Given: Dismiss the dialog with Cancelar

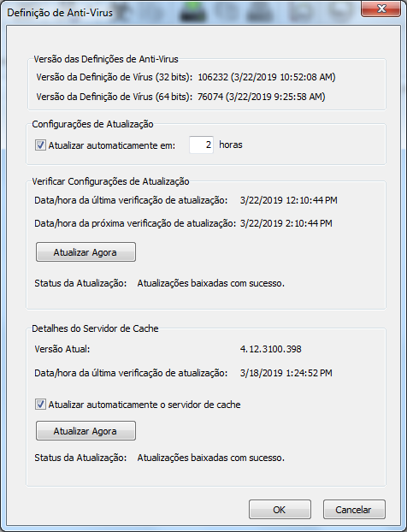Looking at the screenshot, I should [354, 509].
